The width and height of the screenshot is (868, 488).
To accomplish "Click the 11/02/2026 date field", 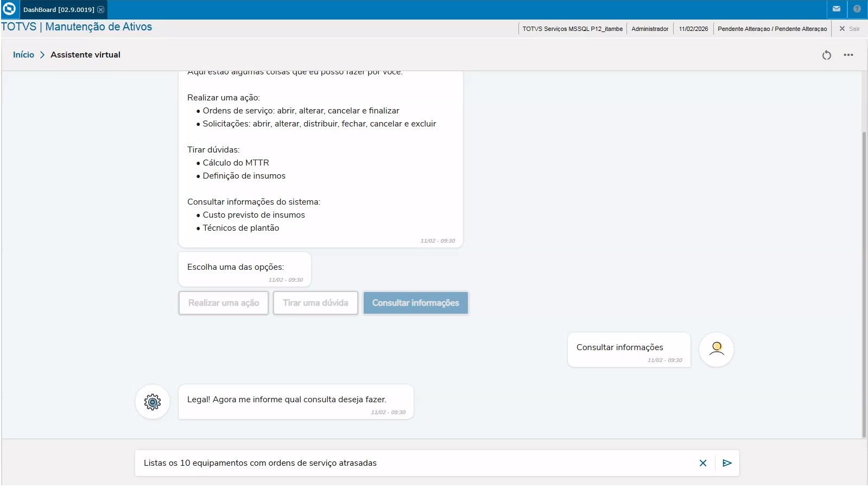I will coord(693,29).
